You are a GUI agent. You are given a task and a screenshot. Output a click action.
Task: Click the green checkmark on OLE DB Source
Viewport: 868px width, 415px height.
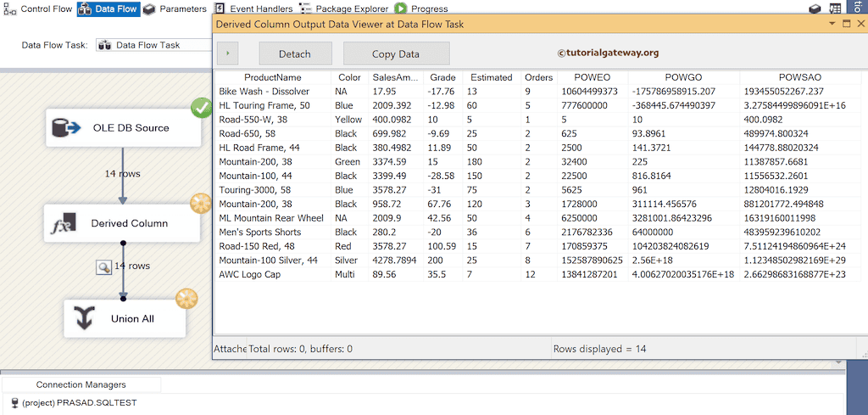tap(201, 108)
